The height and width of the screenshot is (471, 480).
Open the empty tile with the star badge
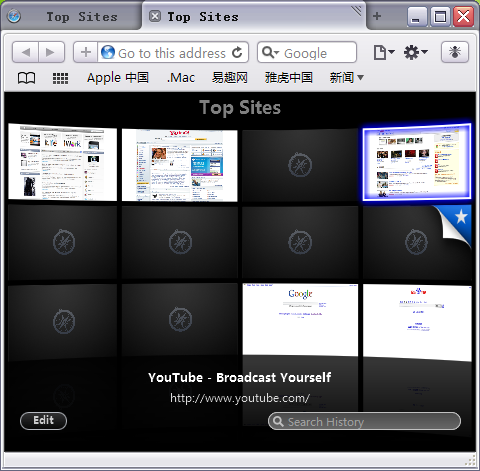tap(417, 242)
